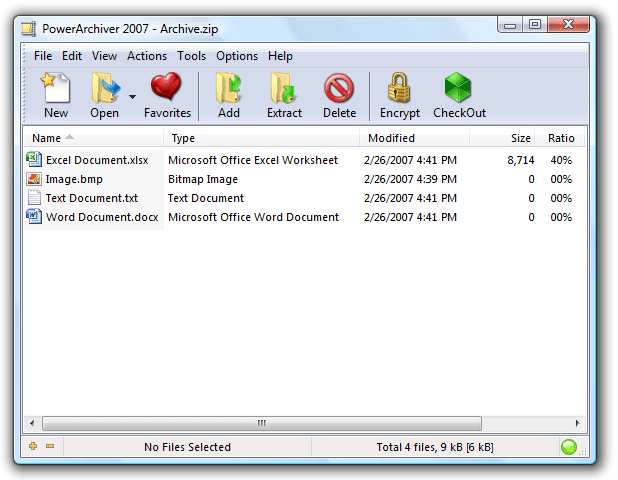Click the horizontal scrollbar thumb
618x480 pixels.
pos(262,424)
